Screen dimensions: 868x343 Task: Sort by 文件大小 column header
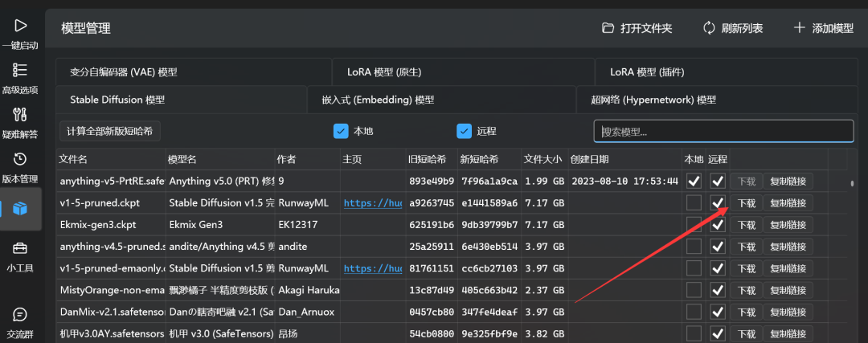(x=543, y=159)
